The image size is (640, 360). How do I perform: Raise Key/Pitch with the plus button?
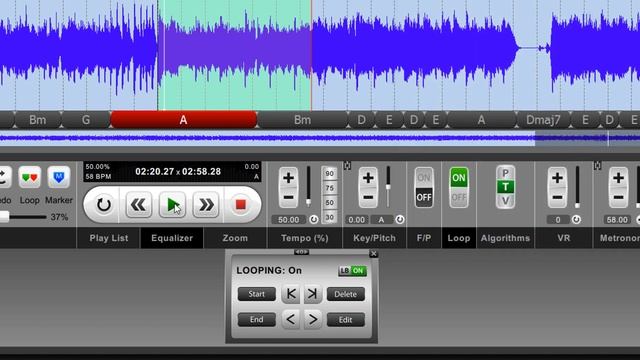368,178
